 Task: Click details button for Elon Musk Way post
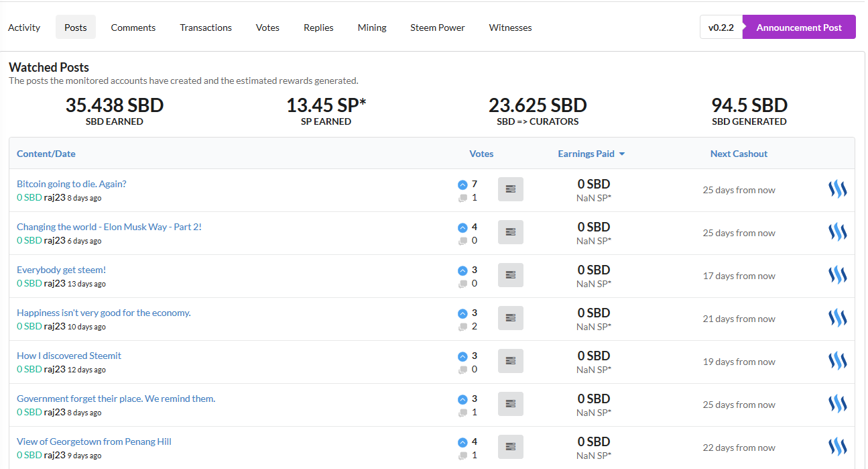click(511, 232)
